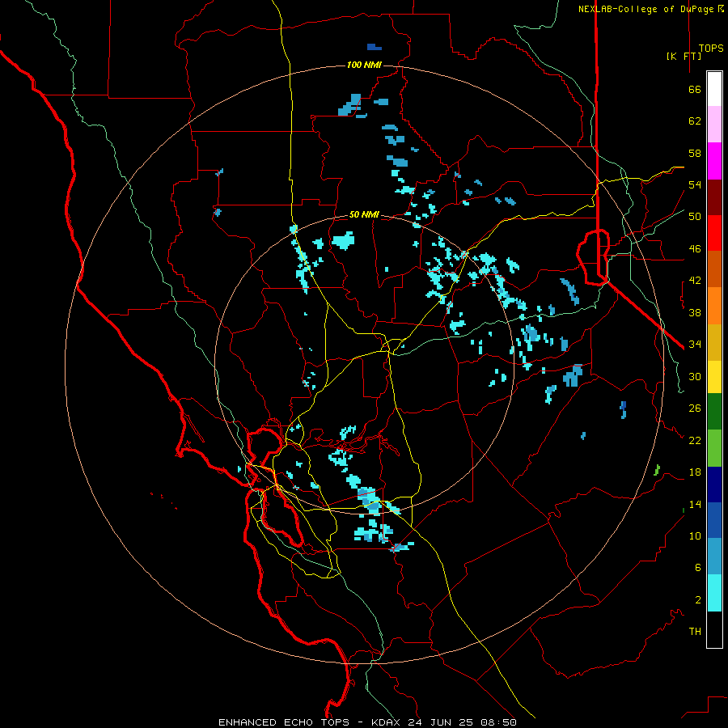Click the "[K FT]" legend units label

[684, 56]
